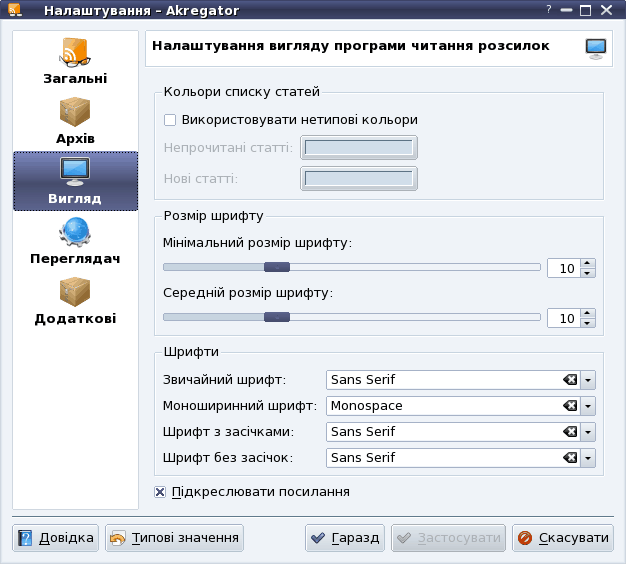This screenshot has height=564, width=626.
Task: Expand the Звичайний шрифт font dropdown
Action: [x=588, y=380]
